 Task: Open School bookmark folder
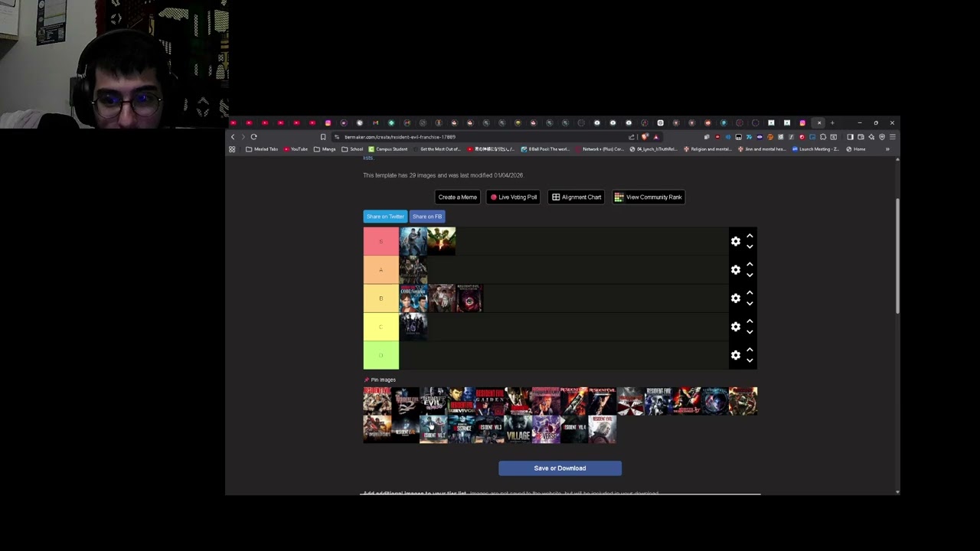352,149
